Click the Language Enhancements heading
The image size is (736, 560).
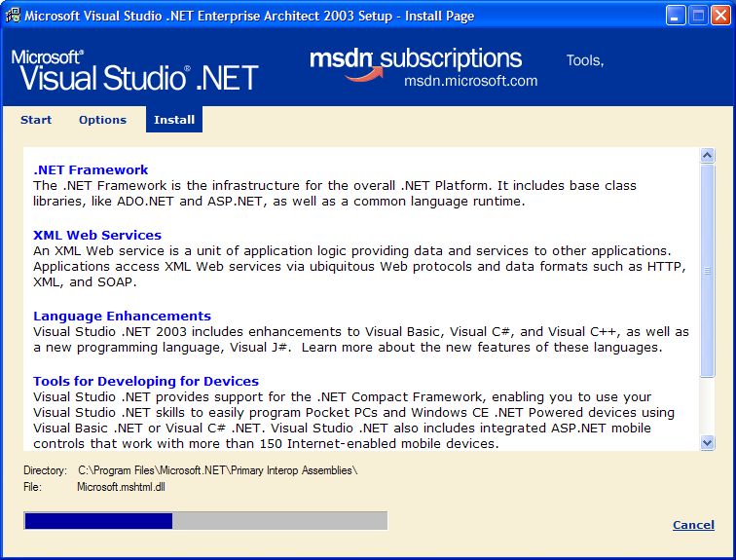coord(122,316)
